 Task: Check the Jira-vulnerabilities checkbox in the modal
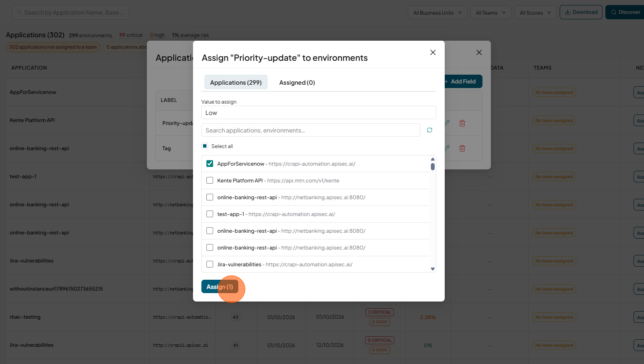tap(210, 264)
